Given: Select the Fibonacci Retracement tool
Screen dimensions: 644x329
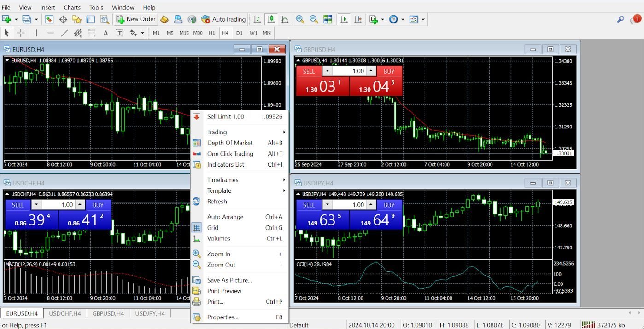Looking at the screenshot, I should click(x=92, y=33).
